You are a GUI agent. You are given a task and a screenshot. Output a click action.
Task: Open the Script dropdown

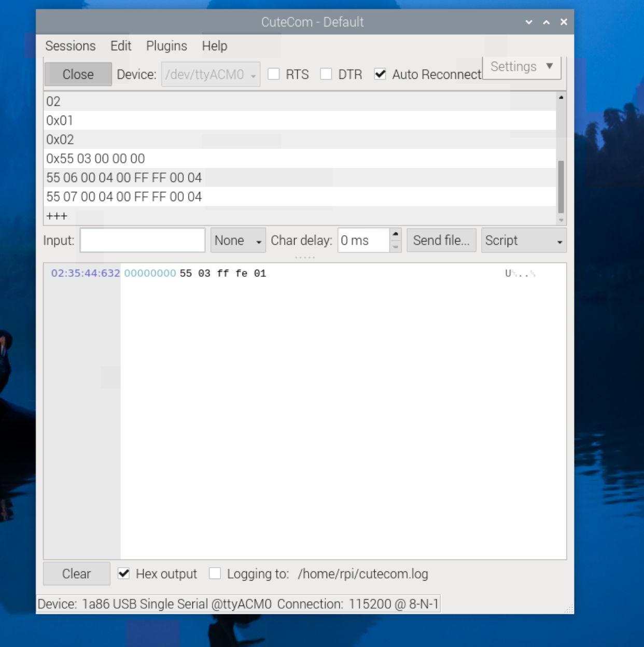(524, 241)
